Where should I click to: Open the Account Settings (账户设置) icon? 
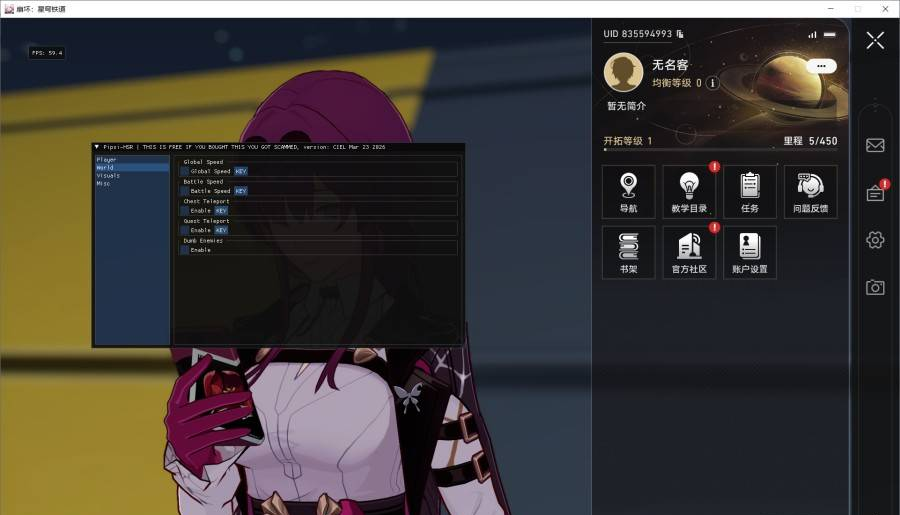[x=750, y=253]
